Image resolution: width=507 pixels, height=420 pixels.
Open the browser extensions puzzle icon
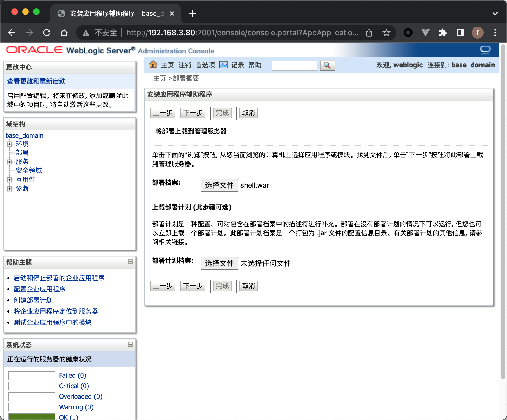click(443, 33)
